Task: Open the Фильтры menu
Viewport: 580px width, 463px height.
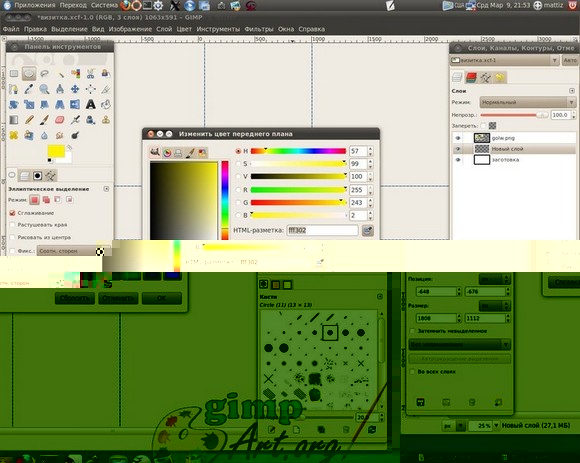Action: 259,29
